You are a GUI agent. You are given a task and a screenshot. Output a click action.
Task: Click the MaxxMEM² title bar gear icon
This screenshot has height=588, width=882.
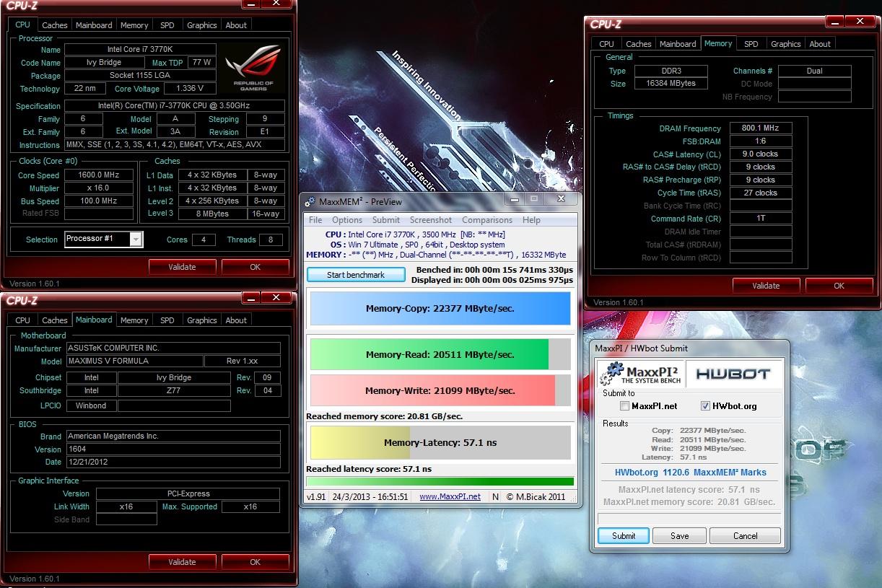pyautogui.click(x=310, y=202)
